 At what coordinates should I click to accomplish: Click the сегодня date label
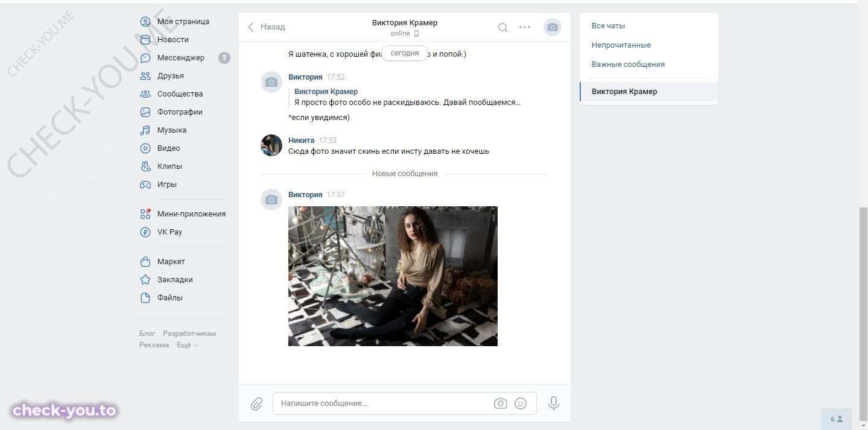pos(405,53)
